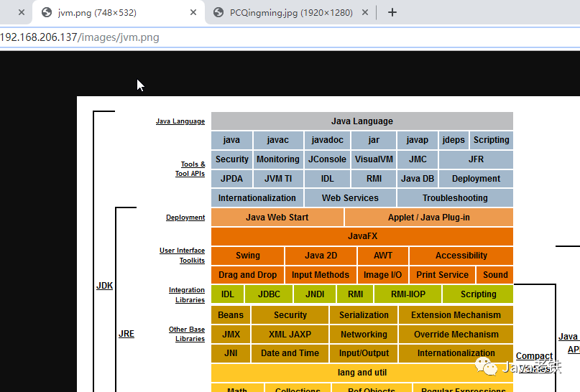This screenshot has width=580, height=392.
Task: Close the PCQingming.jpg tab
Action: 364,12
